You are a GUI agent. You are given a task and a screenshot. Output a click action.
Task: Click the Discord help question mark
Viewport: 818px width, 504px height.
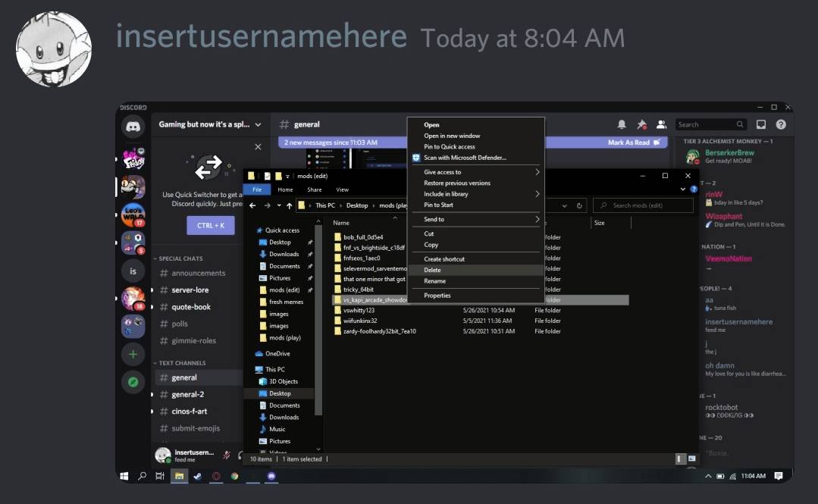point(781,124)
